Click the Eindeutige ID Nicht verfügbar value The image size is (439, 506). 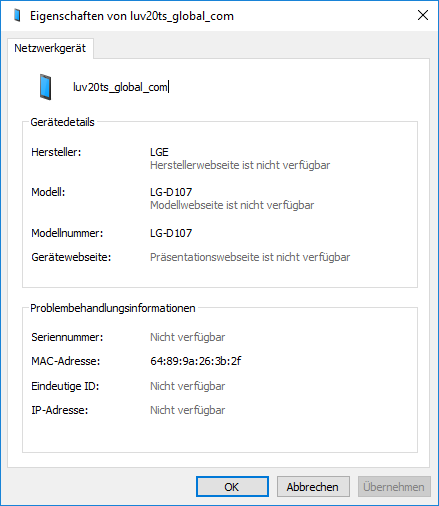tap(188, 386)
